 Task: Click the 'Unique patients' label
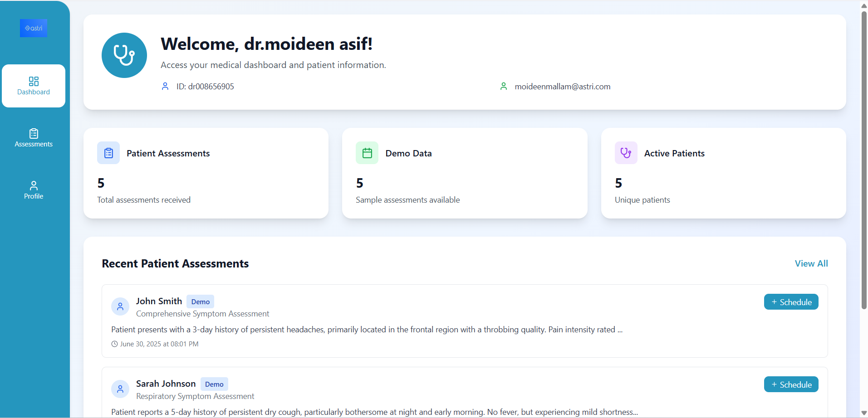tap(642, 200)
